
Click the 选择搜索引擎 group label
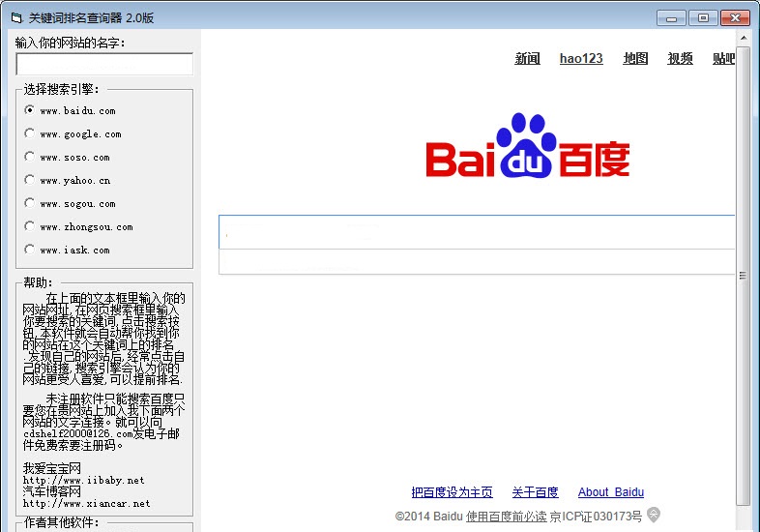point(62,89)
